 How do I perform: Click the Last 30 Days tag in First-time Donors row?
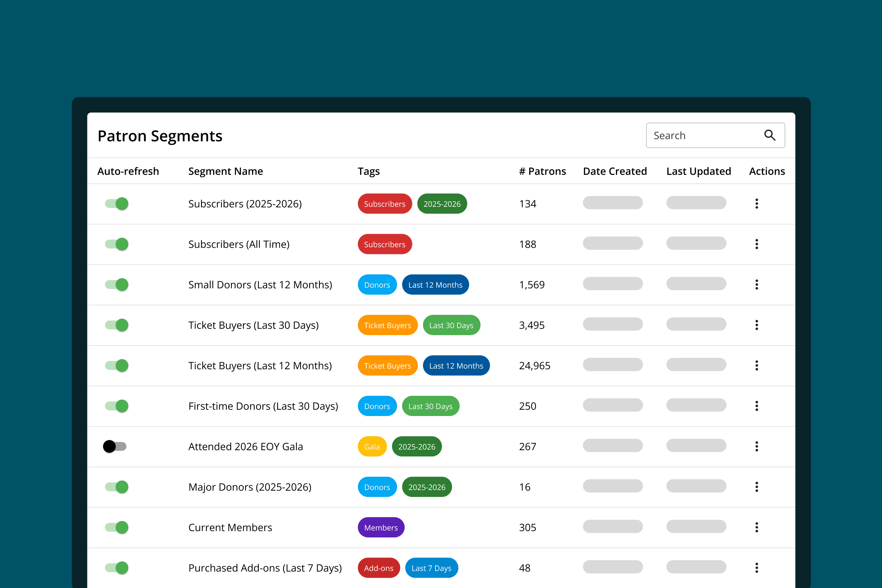pyautogui.click(x=430, y=406)
